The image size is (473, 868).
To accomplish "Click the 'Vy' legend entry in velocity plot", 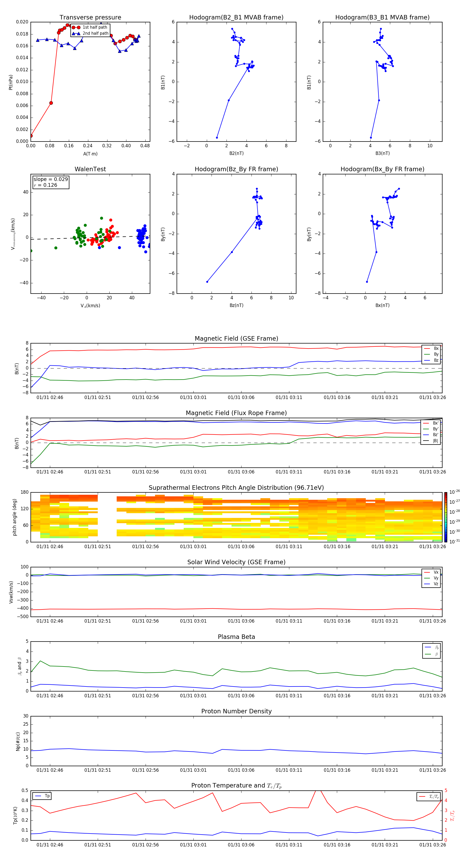I will [x=431, y=578].
